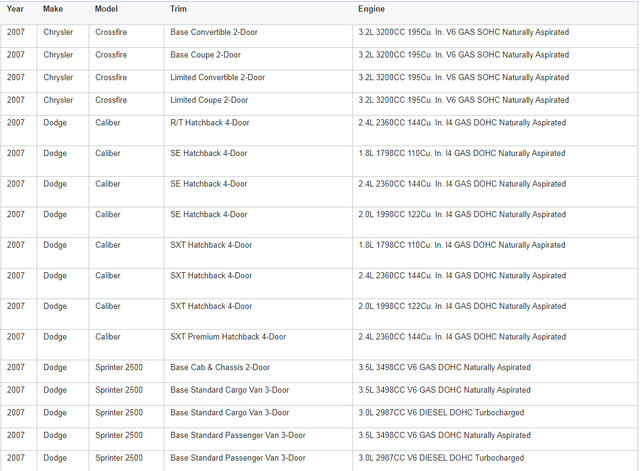Screen dimensions: 640x471
Task: Click Sprinter 2500 in the Cab & Chassis row
Action: 119,367
